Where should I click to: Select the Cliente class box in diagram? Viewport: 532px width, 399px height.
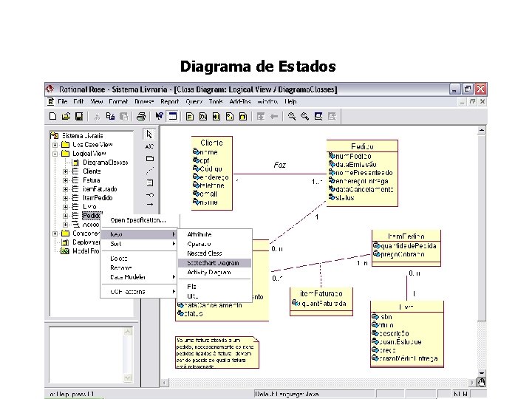tap(212, 174)
